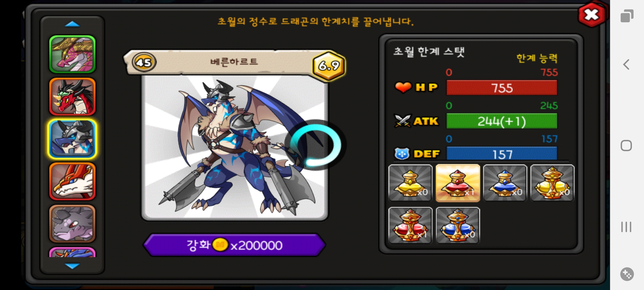Viewport: 644px width, 290px height.
Task: Choose the red black-maned dragon portrait
Action: click(72, 97)
